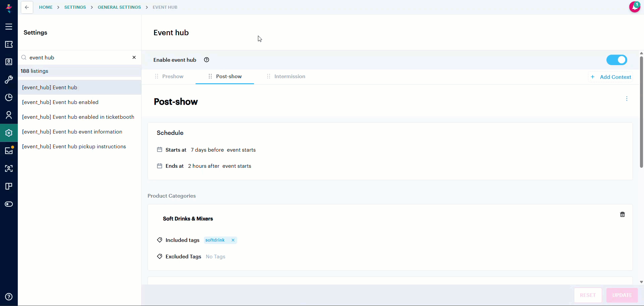This screenshot has width=644, height=306.
Task: Open the help question mark at sidebar bottom
Action: 9,297
